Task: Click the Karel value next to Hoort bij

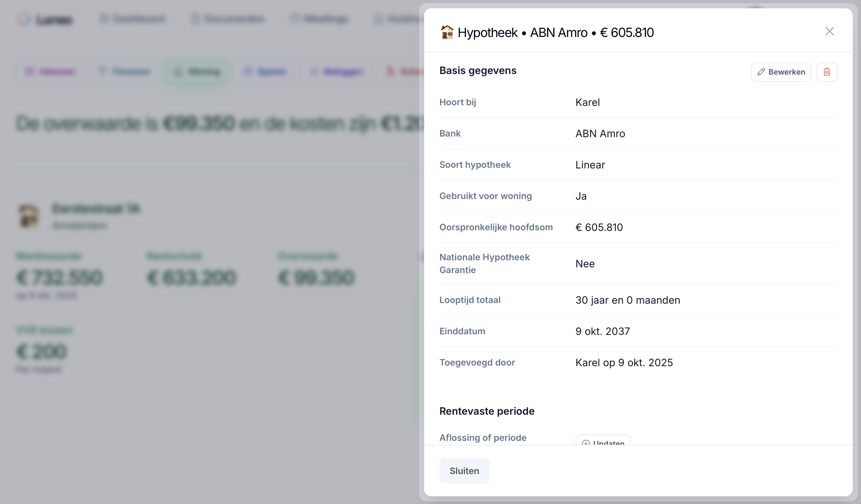Action: [x=587, y=102]
